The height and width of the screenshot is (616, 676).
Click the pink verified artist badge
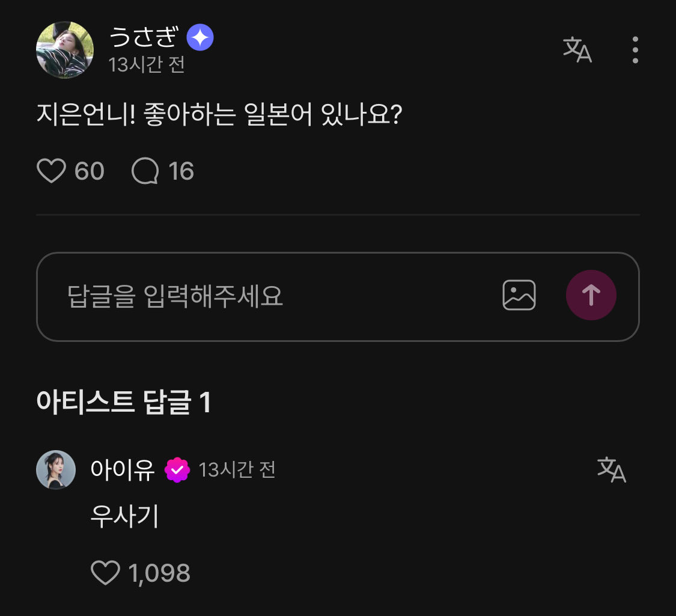[177, 470]
